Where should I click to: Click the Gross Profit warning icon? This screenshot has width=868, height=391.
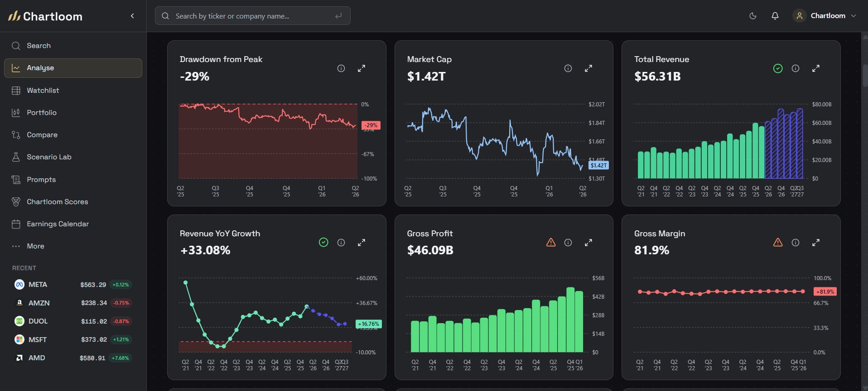(551, 243)
